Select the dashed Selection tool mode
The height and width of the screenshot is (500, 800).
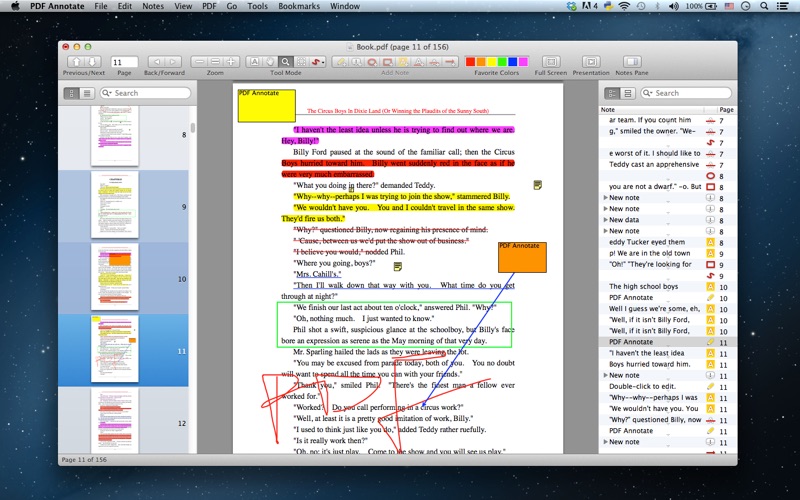[302, 62]
